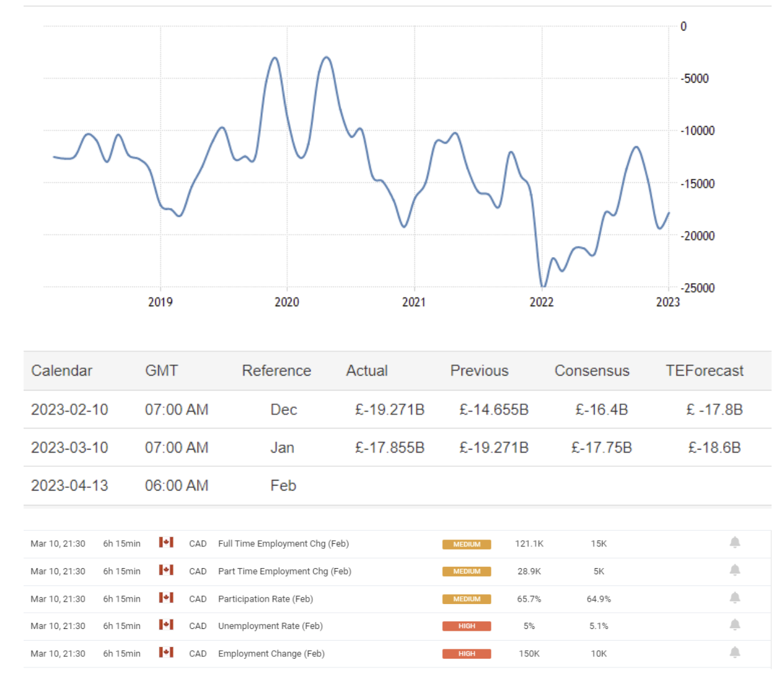
Task: Set alert bell for Part Time Employment Chg
Action: click(x=734, y=570)
